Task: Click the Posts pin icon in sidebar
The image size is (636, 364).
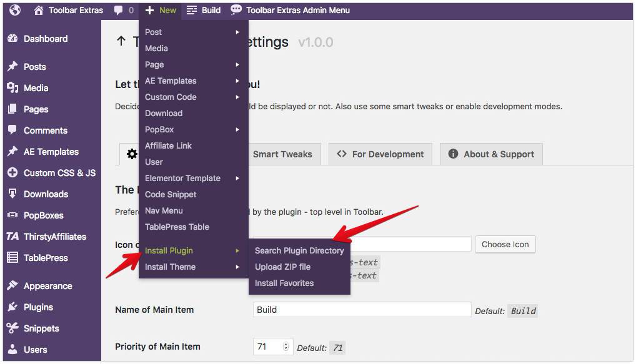Action: coord(12,66)
